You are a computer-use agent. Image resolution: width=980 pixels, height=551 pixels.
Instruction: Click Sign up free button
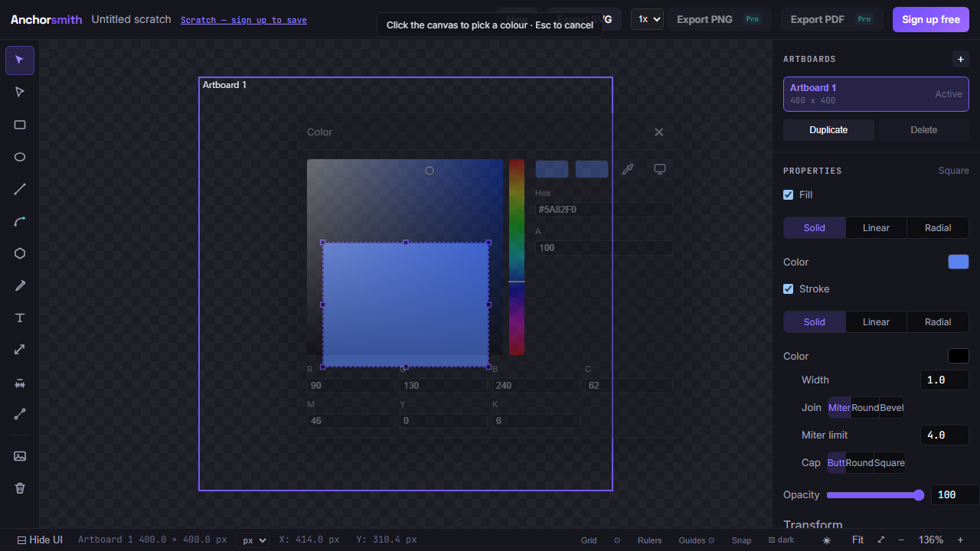click(x=931, y=19)
